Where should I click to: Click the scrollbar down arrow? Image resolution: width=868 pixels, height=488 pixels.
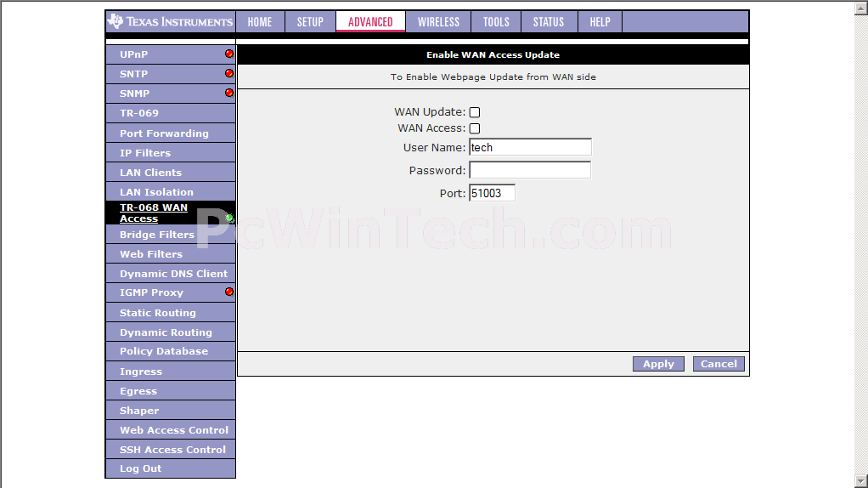point(861,481)
